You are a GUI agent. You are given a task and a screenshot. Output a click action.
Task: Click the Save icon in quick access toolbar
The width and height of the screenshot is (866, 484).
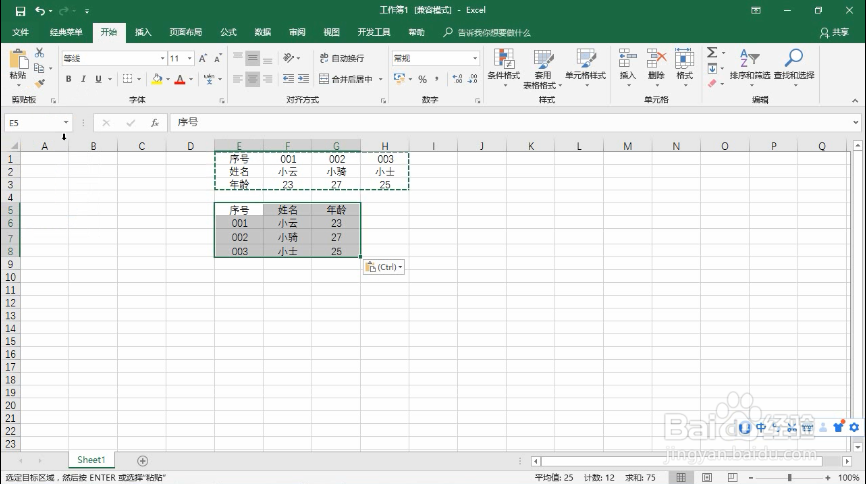[x=20, y=10]
